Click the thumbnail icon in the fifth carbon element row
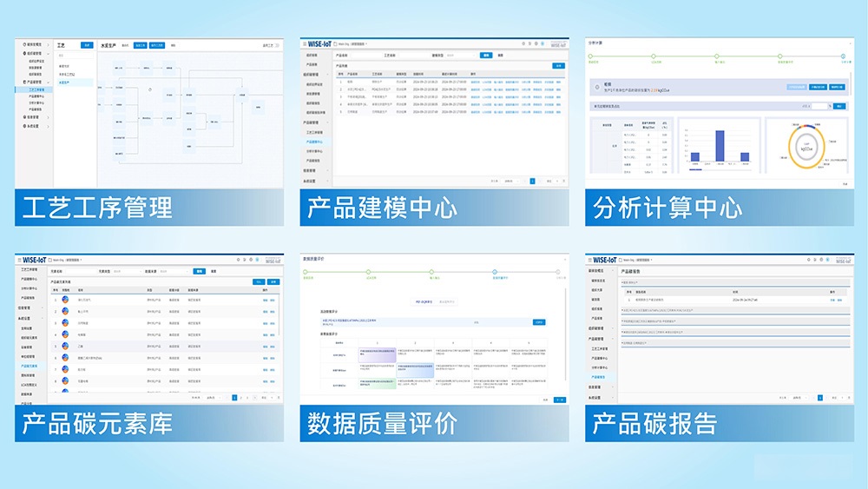 [x=65, y=346]
